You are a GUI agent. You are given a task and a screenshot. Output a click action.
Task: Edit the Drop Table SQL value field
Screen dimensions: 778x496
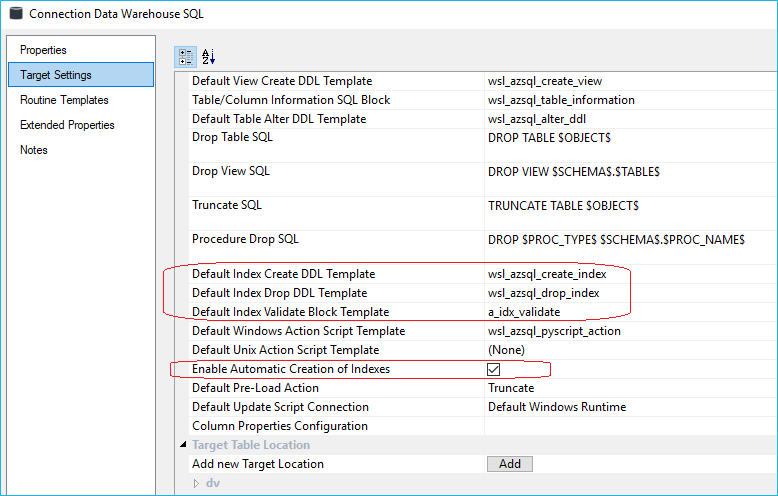tap(628, 137)
